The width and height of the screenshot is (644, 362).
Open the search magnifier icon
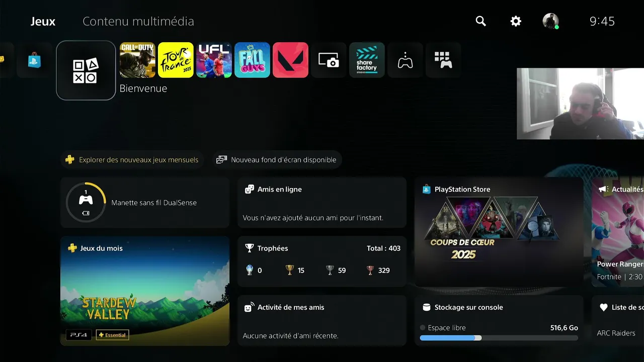click(x=481, y=21)
